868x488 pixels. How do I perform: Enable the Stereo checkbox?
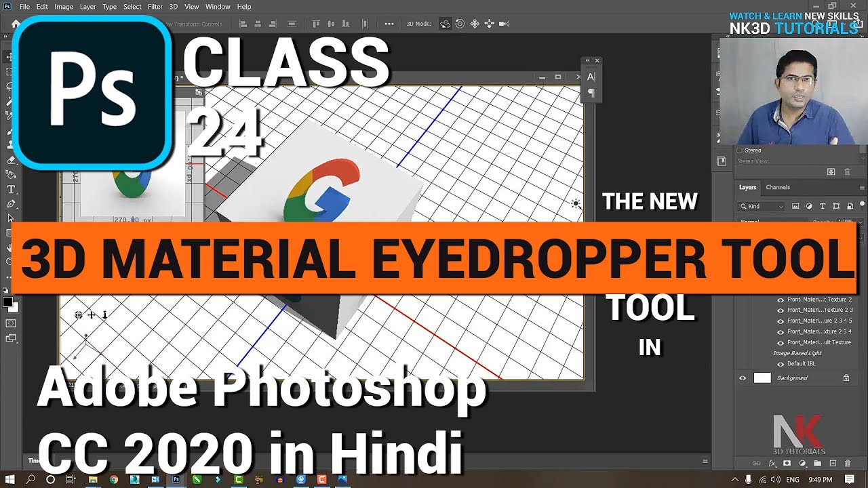coord(740,150)
